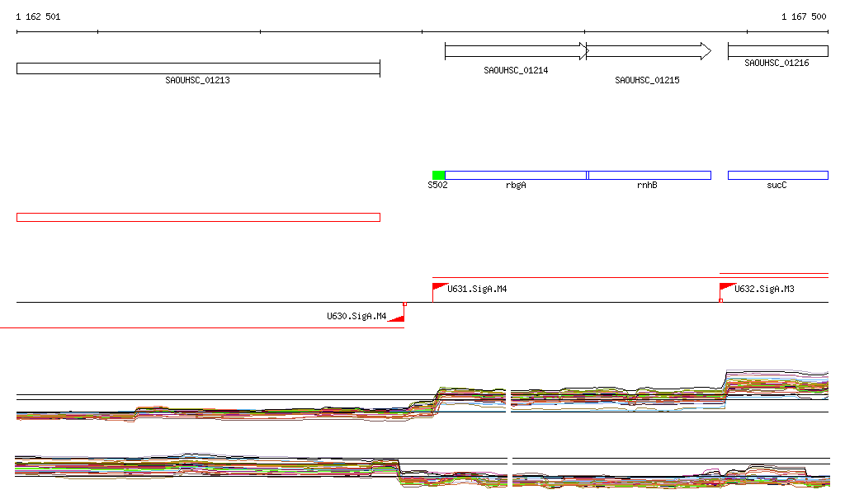This screenshot has width=845, height=504.
Task: Click the SAOUHSC_01216 gene box
Action: tap(778, 51)
